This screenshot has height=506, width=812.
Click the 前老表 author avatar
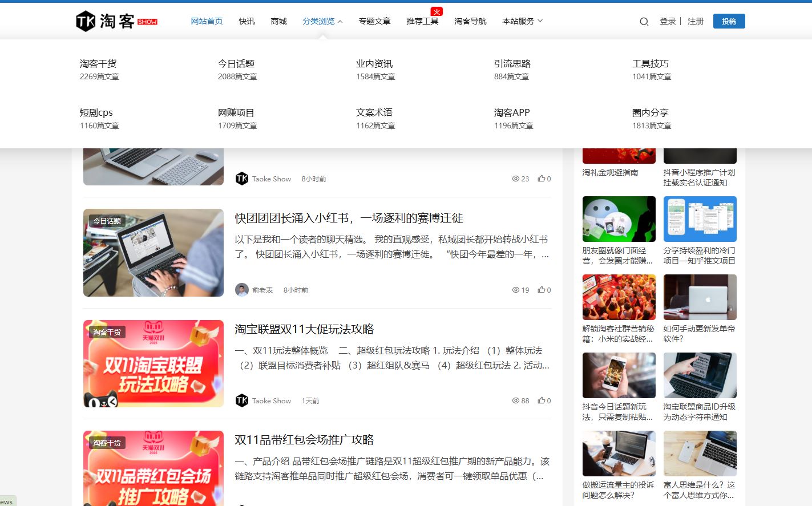point(242,290)
